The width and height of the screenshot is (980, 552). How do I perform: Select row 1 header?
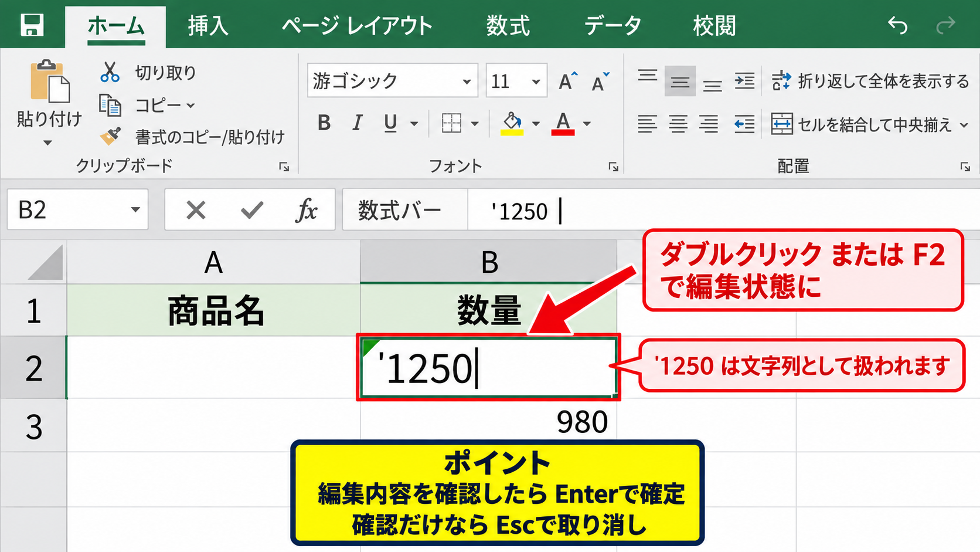33,310
